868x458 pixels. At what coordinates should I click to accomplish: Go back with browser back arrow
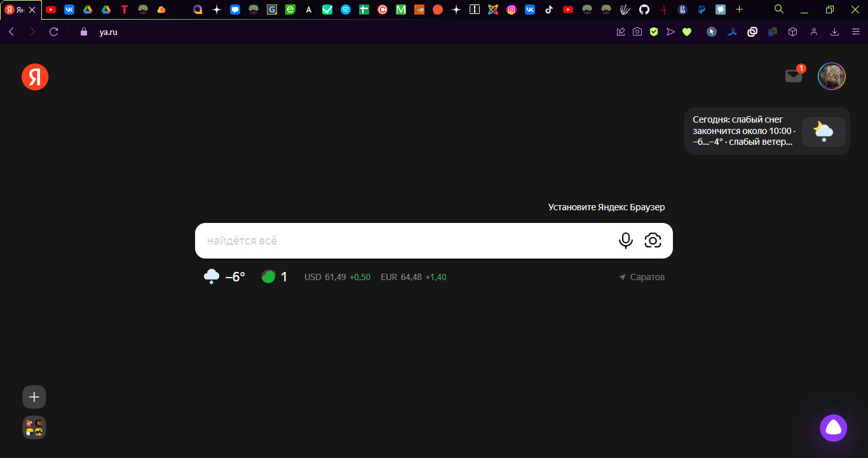point(11,32)
